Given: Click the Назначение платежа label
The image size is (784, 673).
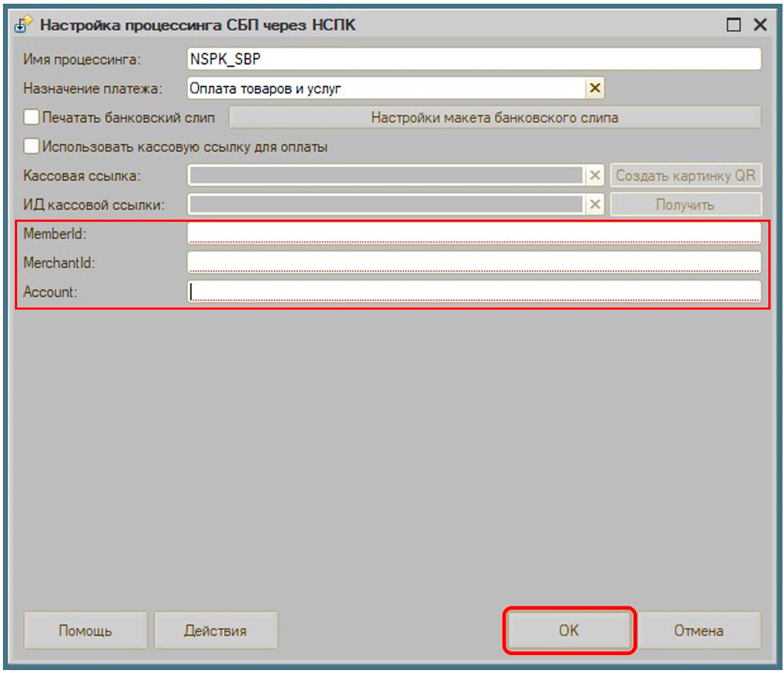Looking at the screenshot, I should tap(93, 89).
